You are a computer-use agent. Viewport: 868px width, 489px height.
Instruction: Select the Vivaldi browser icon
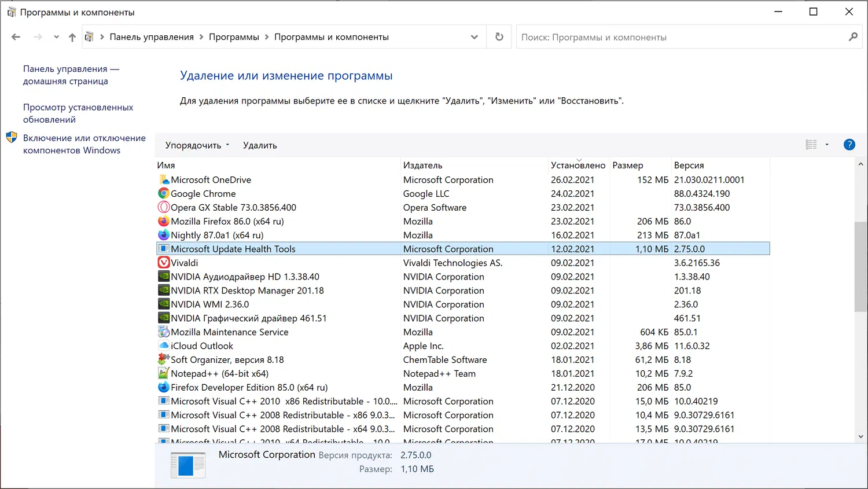pos(164,262)
